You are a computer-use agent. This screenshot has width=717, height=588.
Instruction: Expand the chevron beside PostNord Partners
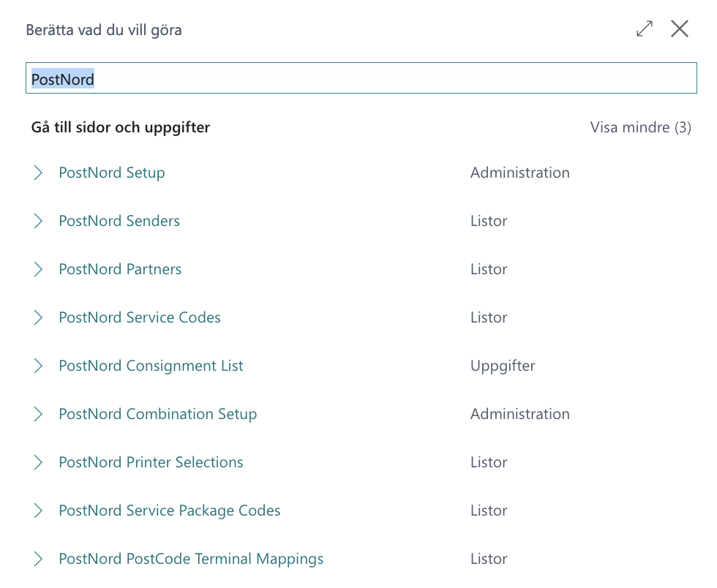point(38,270)
